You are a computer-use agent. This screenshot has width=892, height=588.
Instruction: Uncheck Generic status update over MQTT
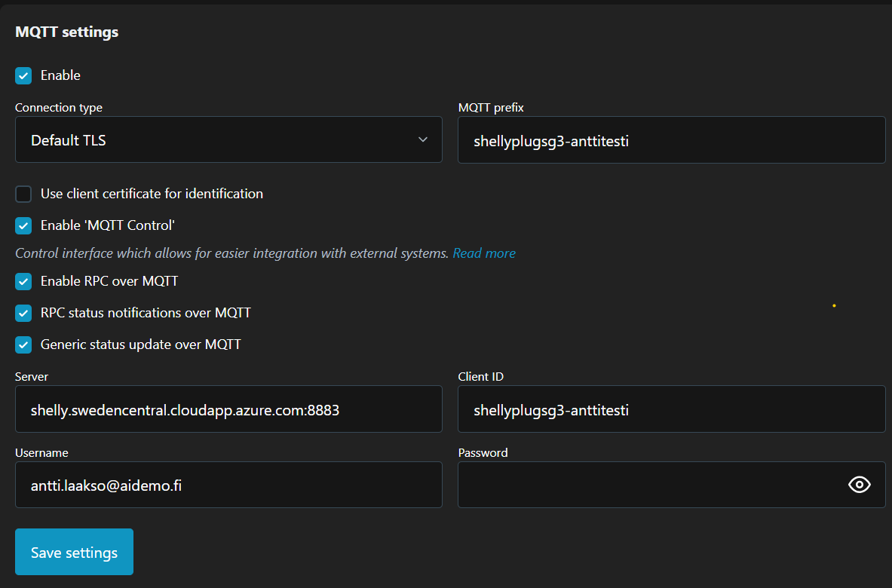[23, 345]
